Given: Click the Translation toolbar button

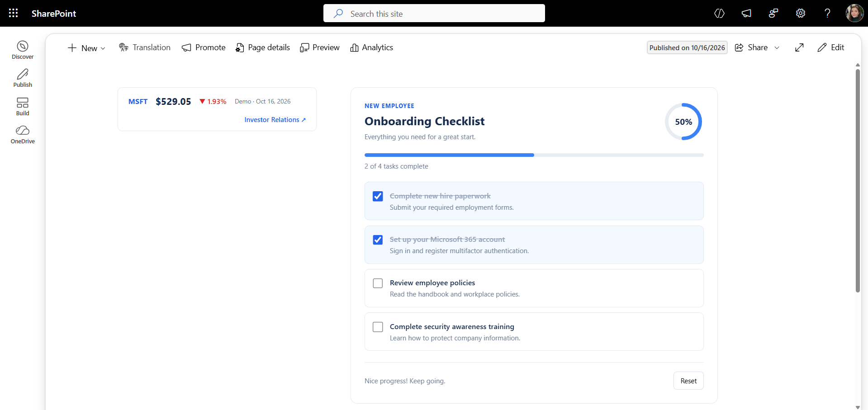Looking at the screenshot, I should point(145,47).
